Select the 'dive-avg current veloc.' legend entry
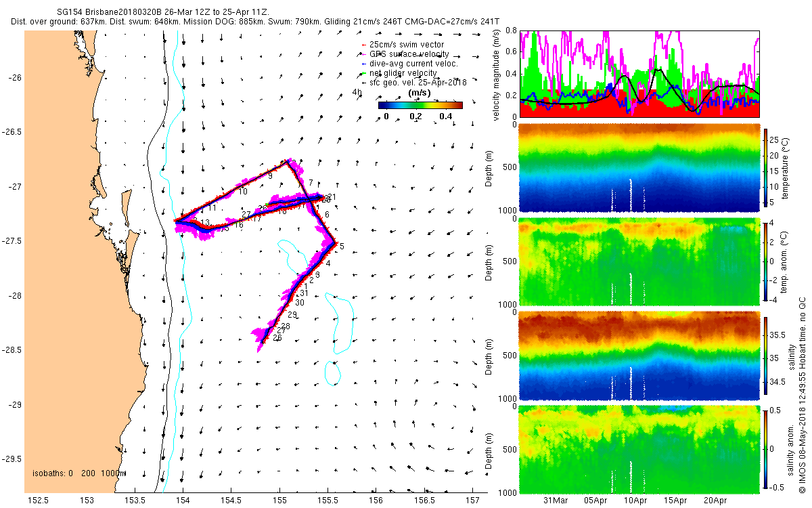Viewport: 812px width, 508px height. point(410,64)
